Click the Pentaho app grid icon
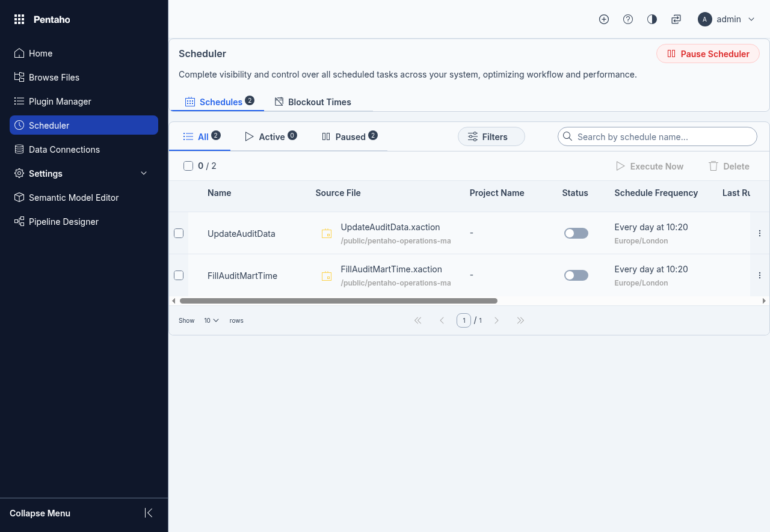This screenshot has width=770, height=532. [19, 20]
